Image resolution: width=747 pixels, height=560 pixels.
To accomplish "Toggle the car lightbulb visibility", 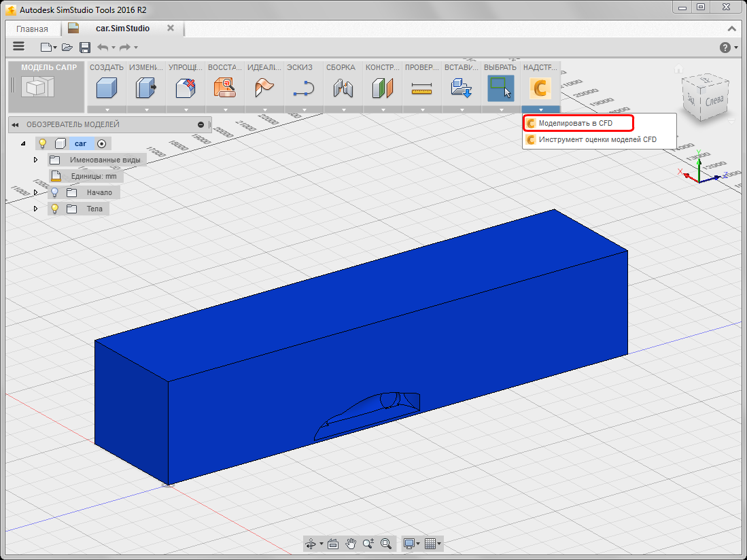I will pyautogui.click(x=42, y=143).
